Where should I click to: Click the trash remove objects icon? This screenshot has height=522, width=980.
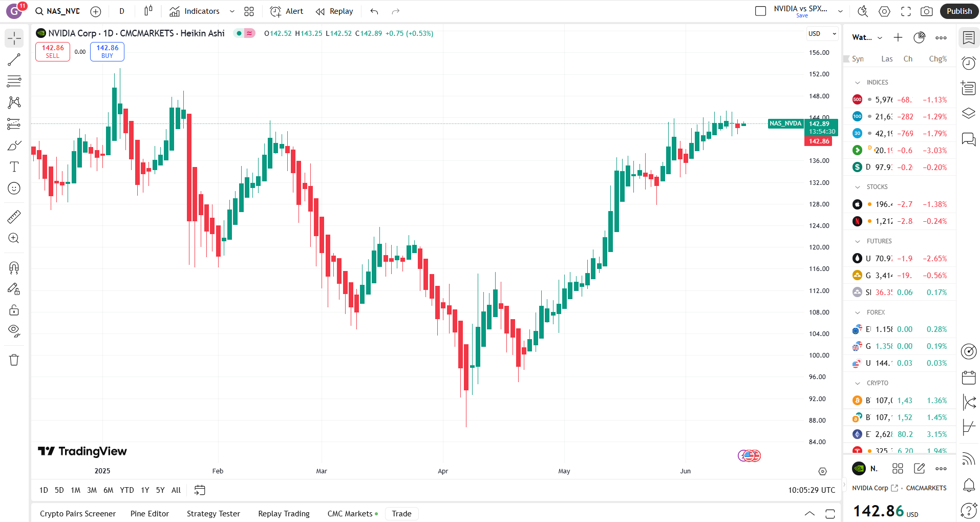coord(14,360)
